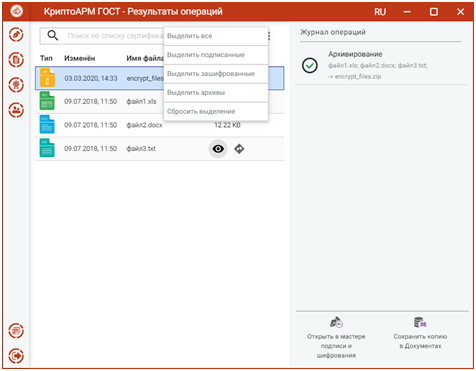Click the green checkmark status icon for Архивирование
The width and height of the screenshot is (476, 371).
[310, 65]
